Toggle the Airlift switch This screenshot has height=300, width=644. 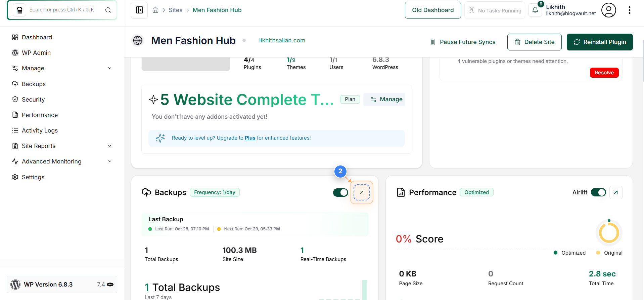click(x=598, y=192)
